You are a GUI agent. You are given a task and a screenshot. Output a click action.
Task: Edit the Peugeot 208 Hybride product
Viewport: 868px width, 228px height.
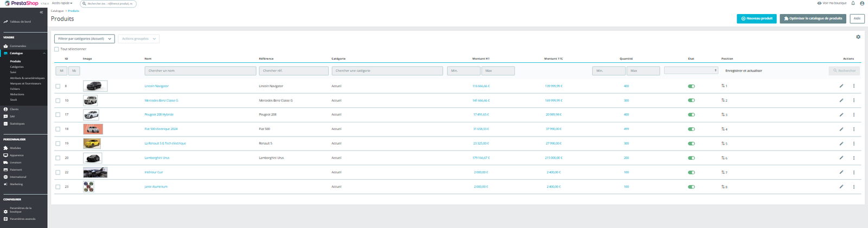pyautogui.click(x=841, y=114)
